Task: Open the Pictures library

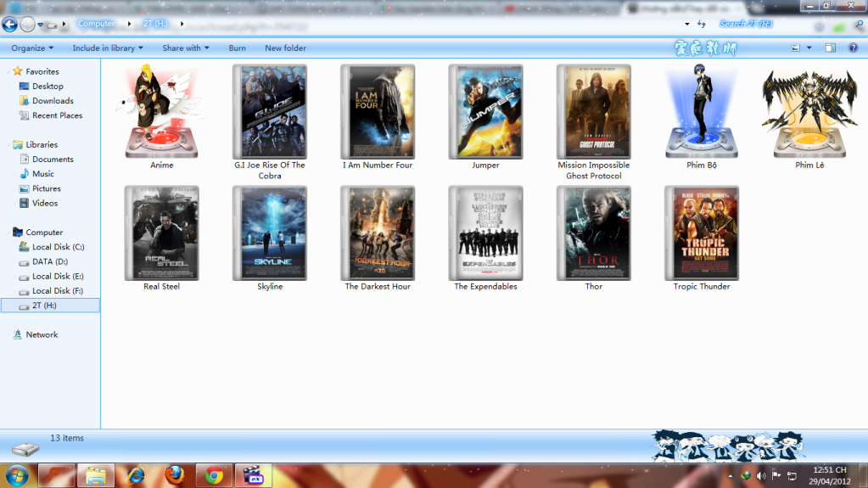Action: click(x=47, y=188)
